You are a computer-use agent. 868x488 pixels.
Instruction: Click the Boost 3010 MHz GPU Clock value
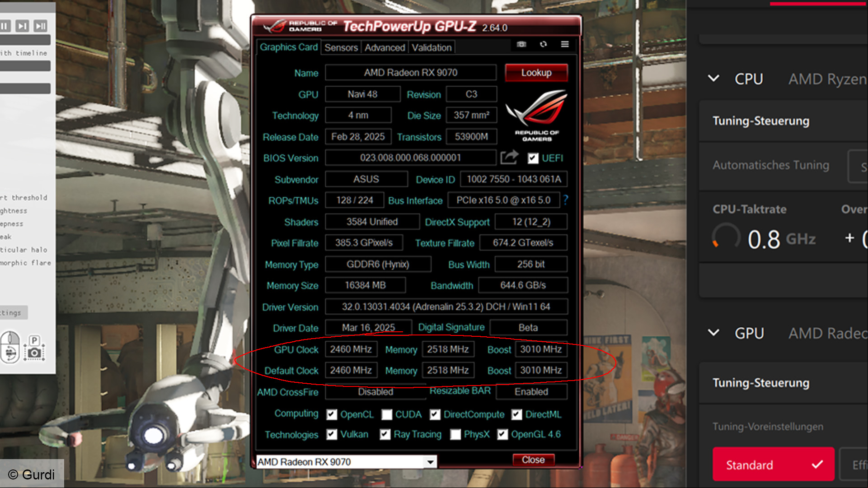(x=541, y=349)
